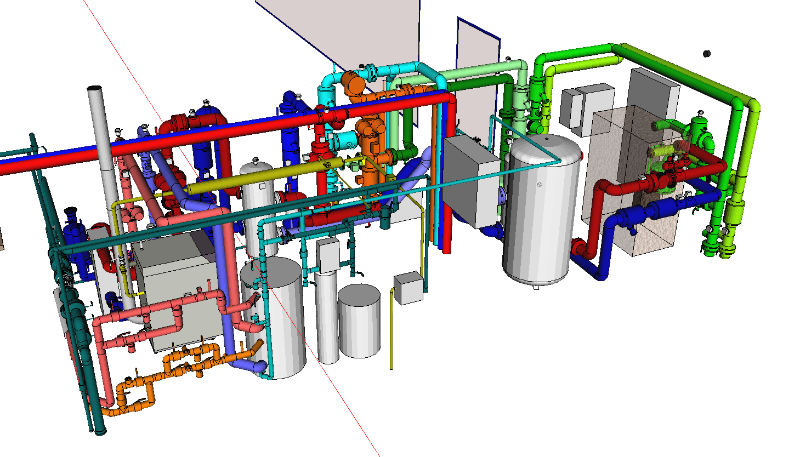This screenshot has height=457, width=800.
Task: Select the blue-outlined rectangular panel
Action: point(478,70)
